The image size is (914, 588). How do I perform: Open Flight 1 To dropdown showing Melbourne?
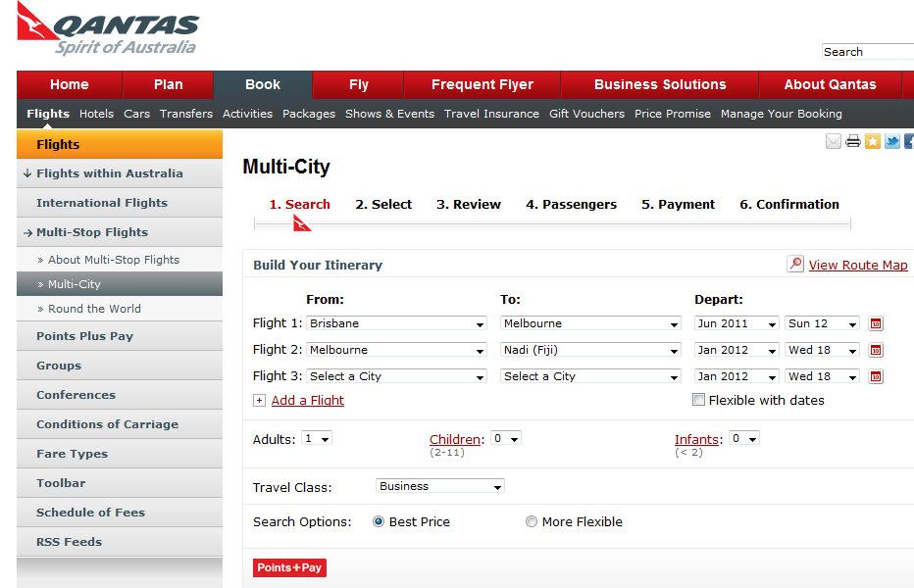(x=590, y=323)
